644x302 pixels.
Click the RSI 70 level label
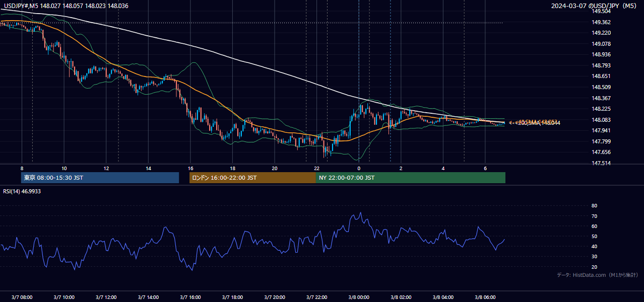pyautogui.click(x=595, y=216)
